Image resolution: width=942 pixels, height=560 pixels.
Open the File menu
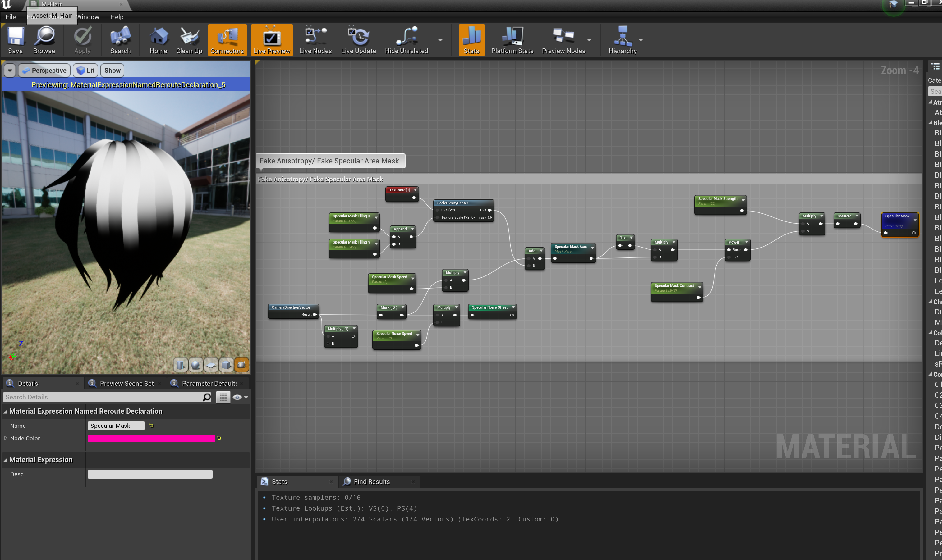pos(11,17)
